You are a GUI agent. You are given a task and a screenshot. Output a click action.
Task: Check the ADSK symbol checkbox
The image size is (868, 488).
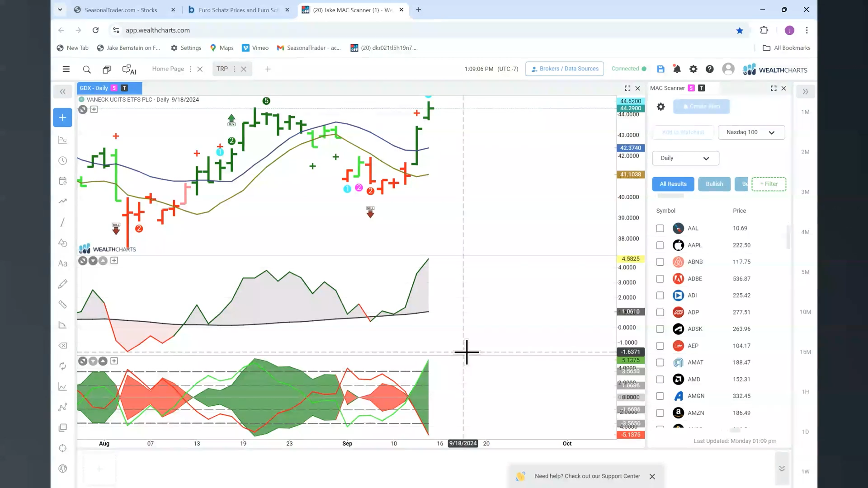(x=660, y=329)
